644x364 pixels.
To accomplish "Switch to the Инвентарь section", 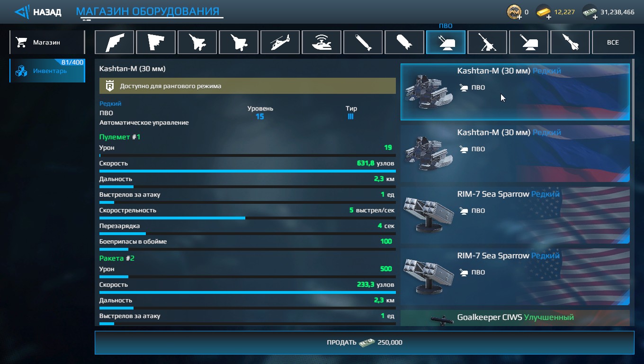I will pyautogui.click(x=47, y=71).
